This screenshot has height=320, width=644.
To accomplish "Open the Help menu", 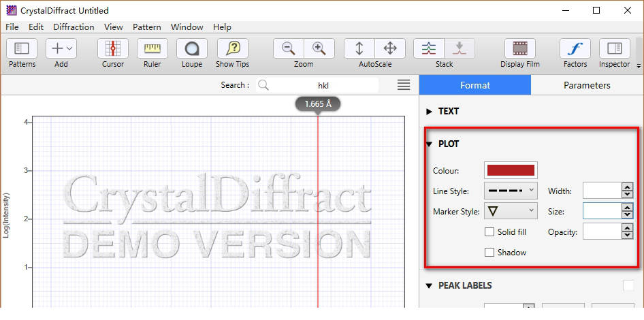I will [222, 27].
